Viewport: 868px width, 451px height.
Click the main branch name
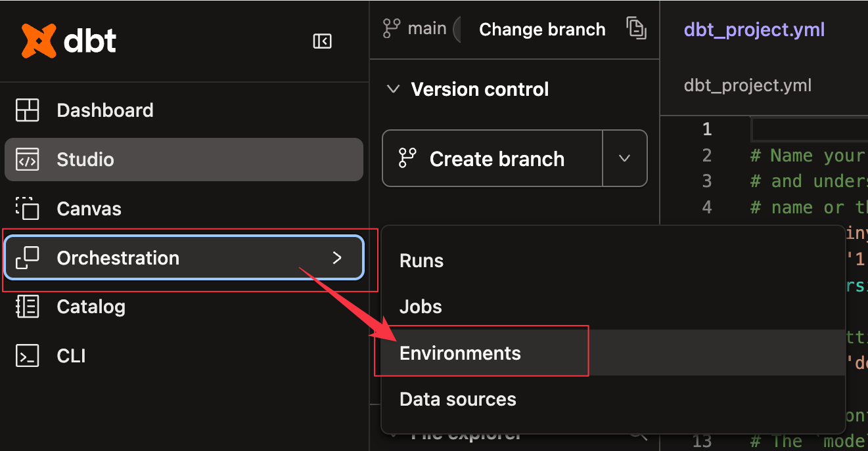coord(427,29)
